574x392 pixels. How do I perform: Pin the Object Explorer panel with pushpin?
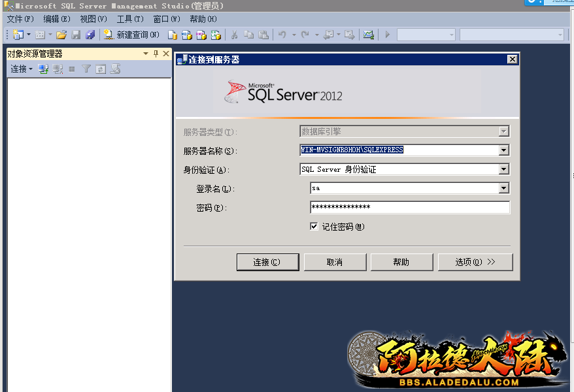coord(156,54)
